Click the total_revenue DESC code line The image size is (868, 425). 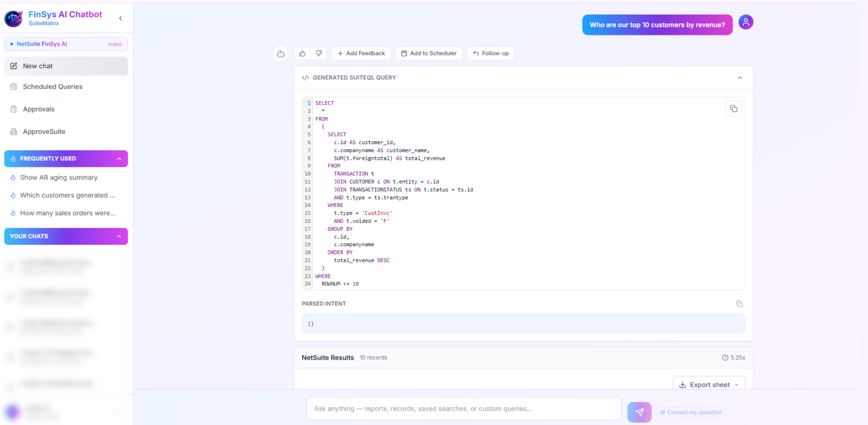pos(362,261)
